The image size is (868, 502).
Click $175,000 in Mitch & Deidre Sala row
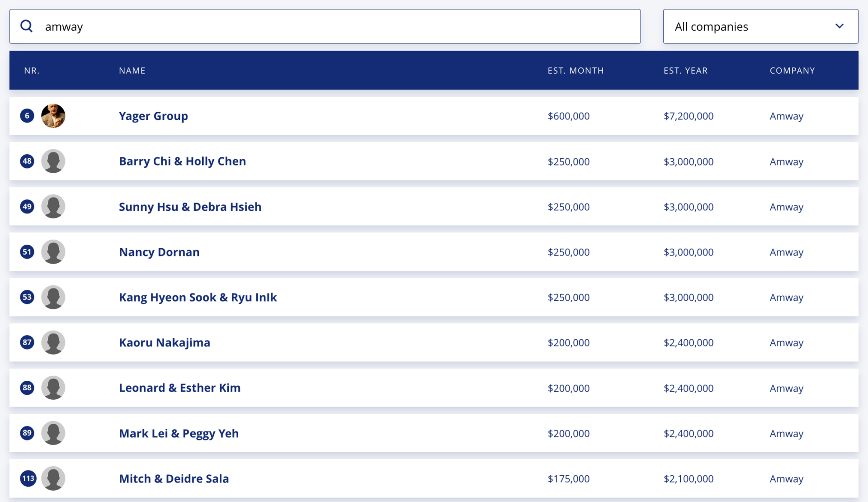coord(568,478)
